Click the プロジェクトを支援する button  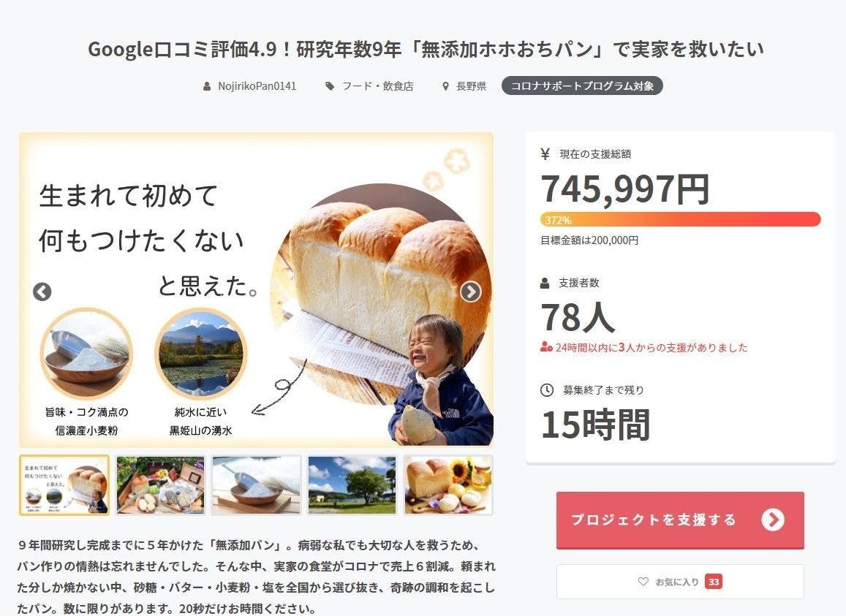tap(680, 520)
